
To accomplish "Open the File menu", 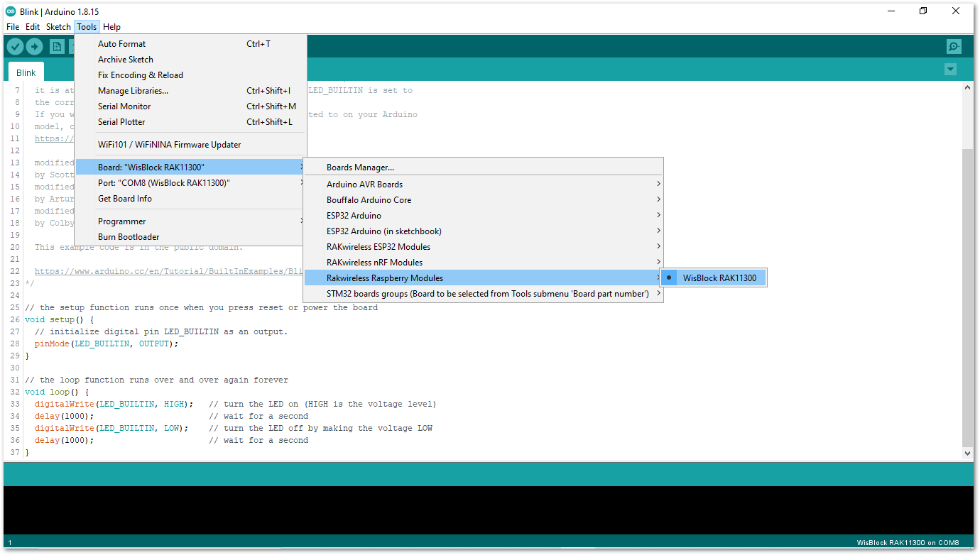I will 13,27.
